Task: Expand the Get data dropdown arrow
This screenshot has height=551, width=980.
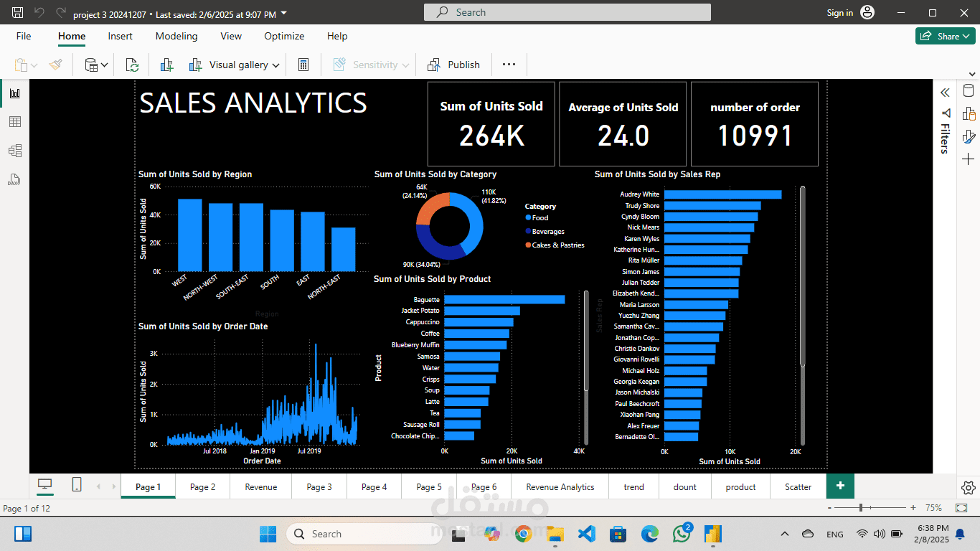Action: tap(105, 65)
